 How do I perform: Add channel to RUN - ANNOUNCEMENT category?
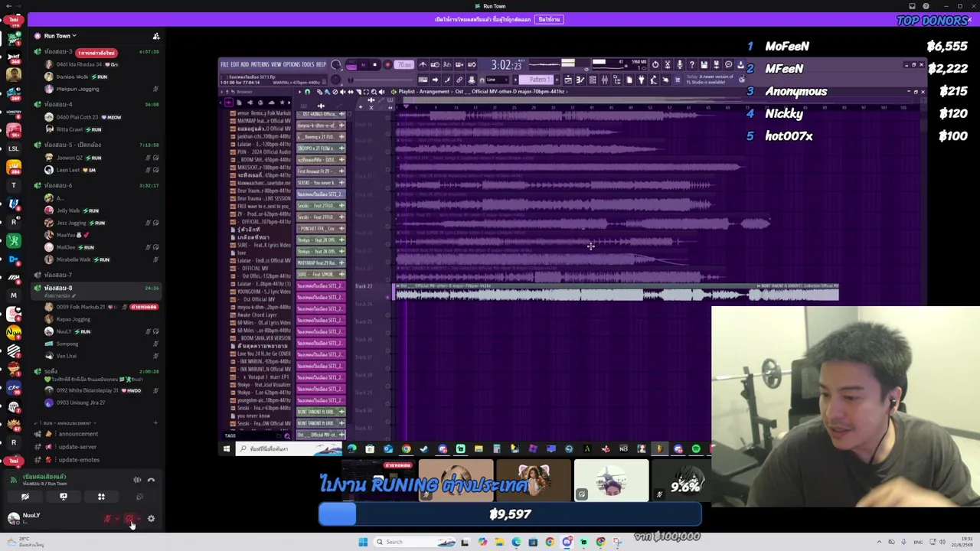155,423
